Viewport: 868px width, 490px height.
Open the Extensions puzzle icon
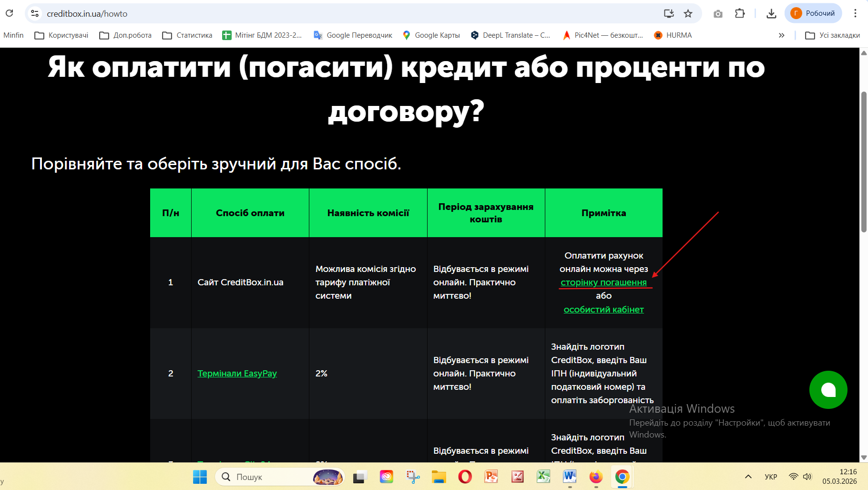pyautogui.click(x=740, y=13)
